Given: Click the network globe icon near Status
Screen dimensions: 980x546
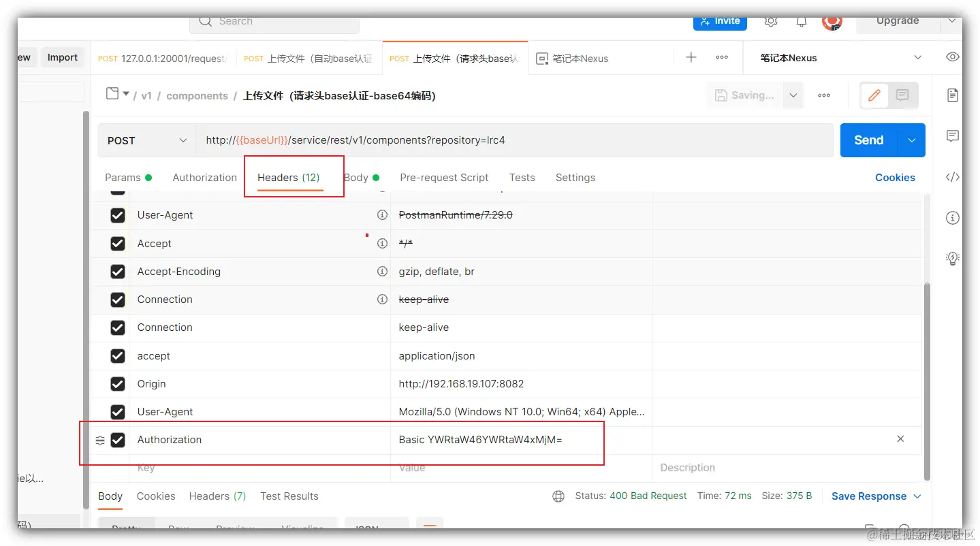Looking at the screenshot, I should [558, 496].
